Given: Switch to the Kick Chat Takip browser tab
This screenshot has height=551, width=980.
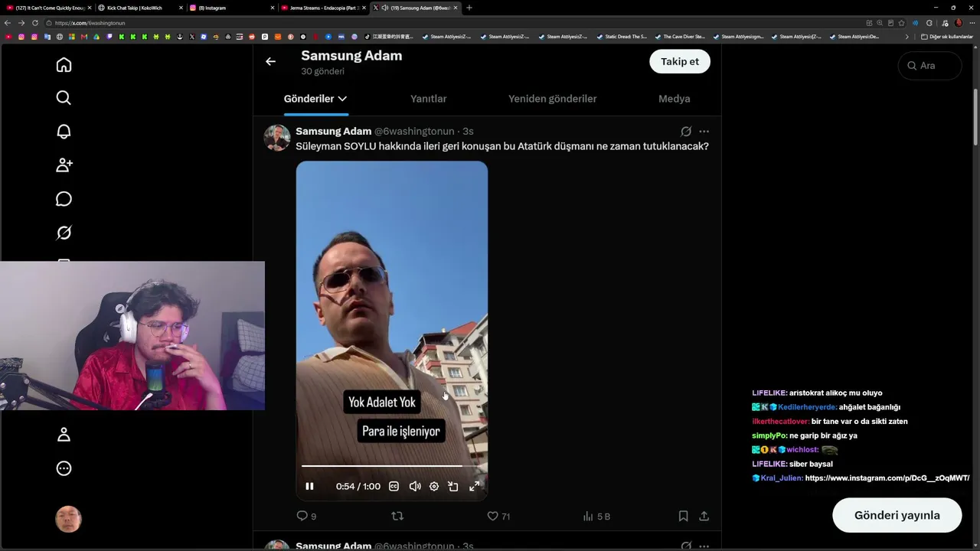Looking at the screenshot, I should [140, 8].
